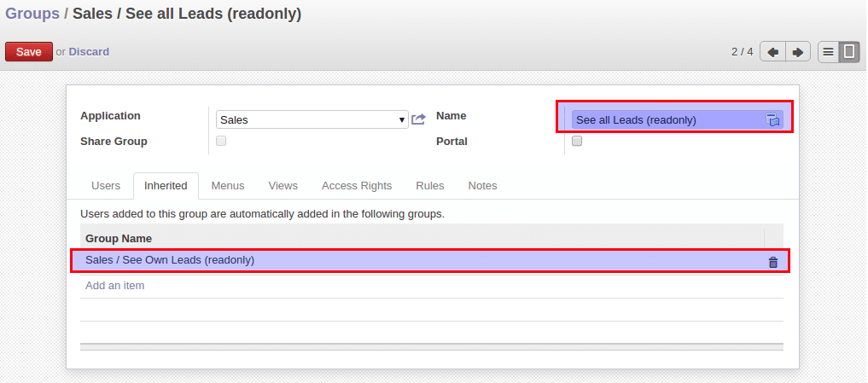Delete the See Own Leads group row
The height and width of the screenshot is (383, 868).
click(x=773, y=263)
